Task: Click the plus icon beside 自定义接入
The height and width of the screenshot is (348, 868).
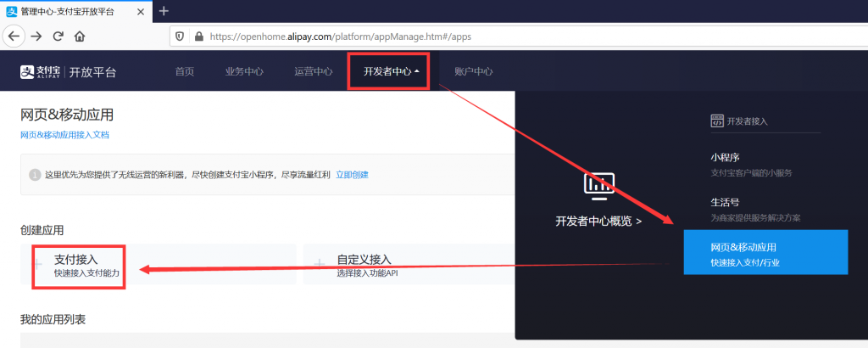Action: [319, 264]
